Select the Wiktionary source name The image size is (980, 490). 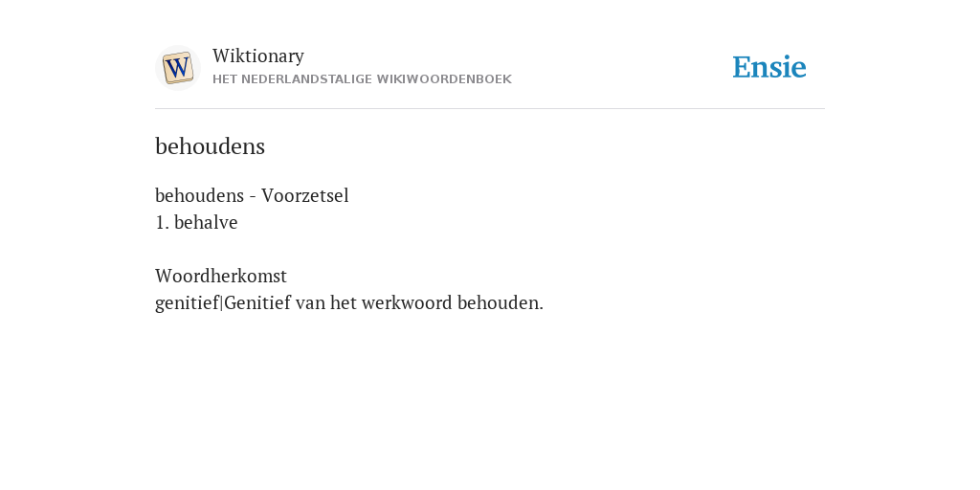click(258, 56)
